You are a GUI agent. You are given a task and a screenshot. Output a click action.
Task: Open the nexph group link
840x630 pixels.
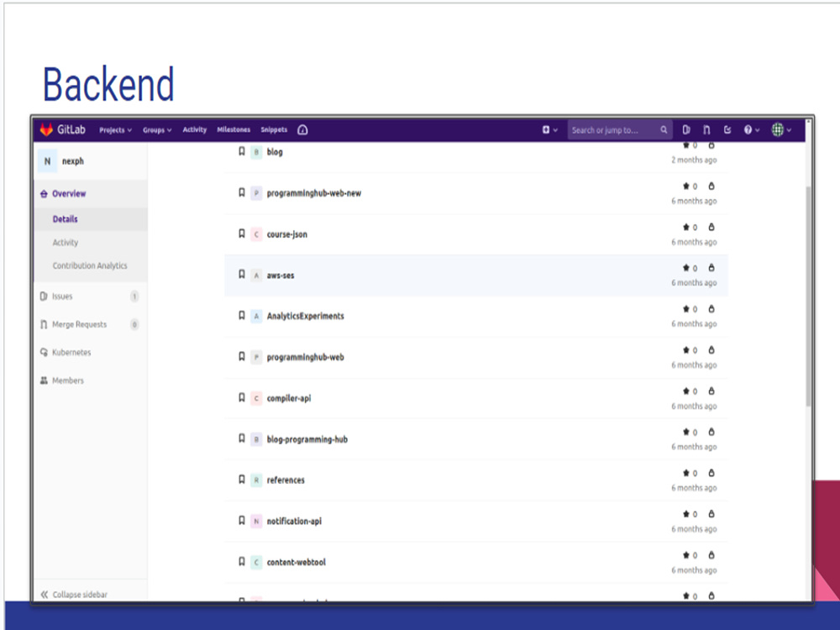coord(73,161)
